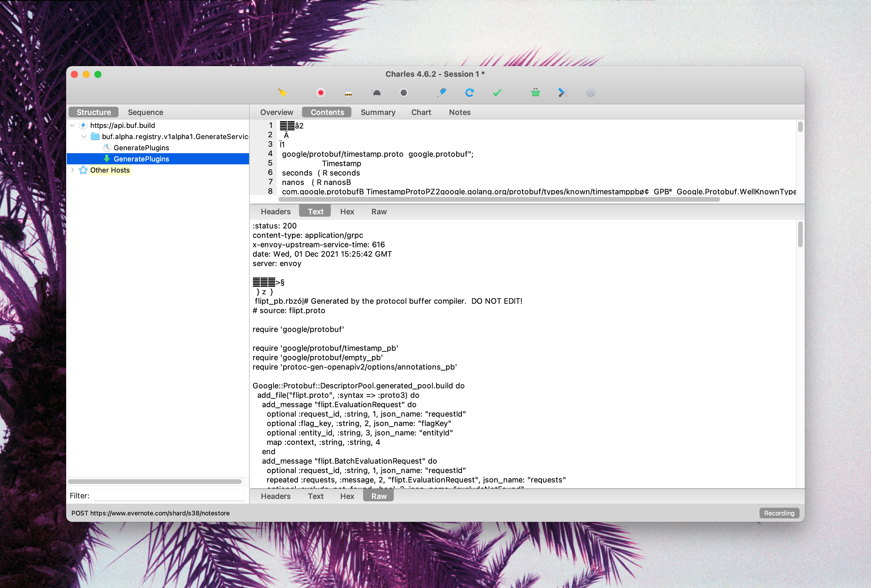The height and width of the screenshot is (588, 871).
Task: Open the Settings gear icon
Action: point(590,93)
